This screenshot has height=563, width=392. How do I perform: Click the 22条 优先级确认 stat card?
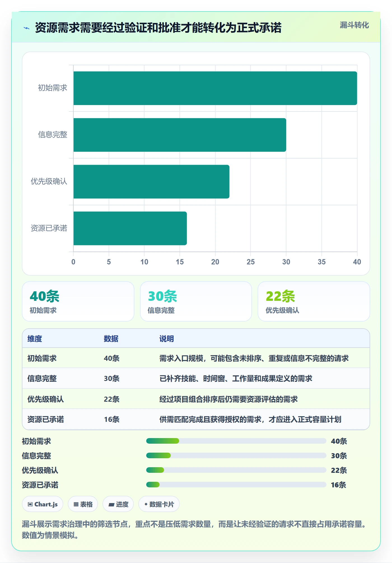pyautogui.click(x=314, y=301)
